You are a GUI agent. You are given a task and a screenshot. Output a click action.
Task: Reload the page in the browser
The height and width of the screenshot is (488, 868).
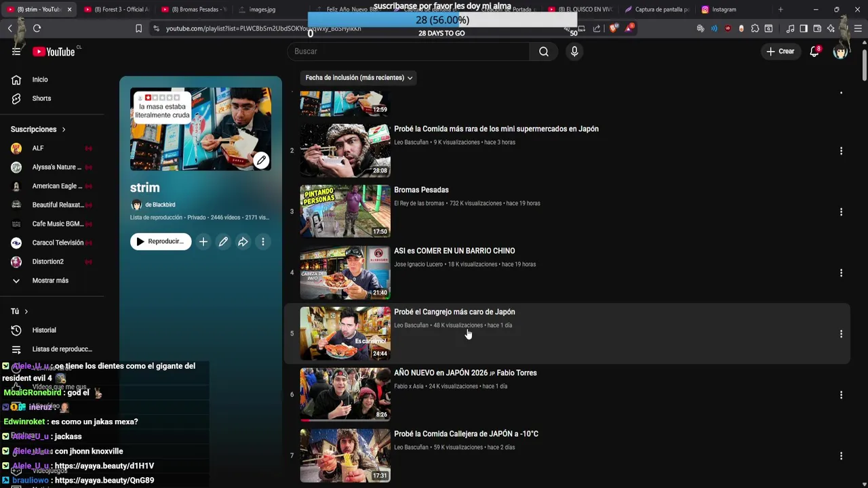pyautogui.click(x=37, y=28)
